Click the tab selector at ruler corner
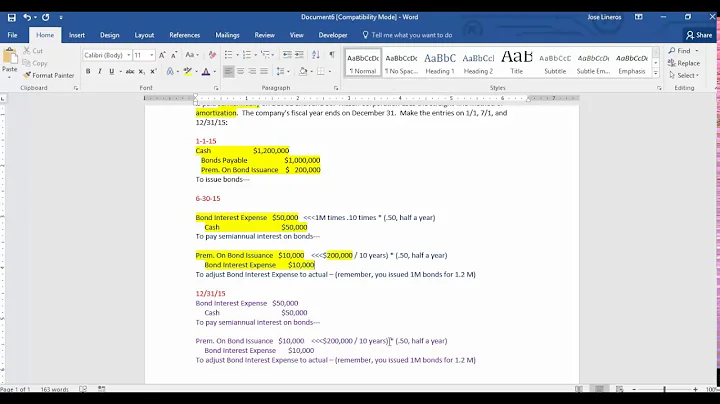 [x=3, y=99]
